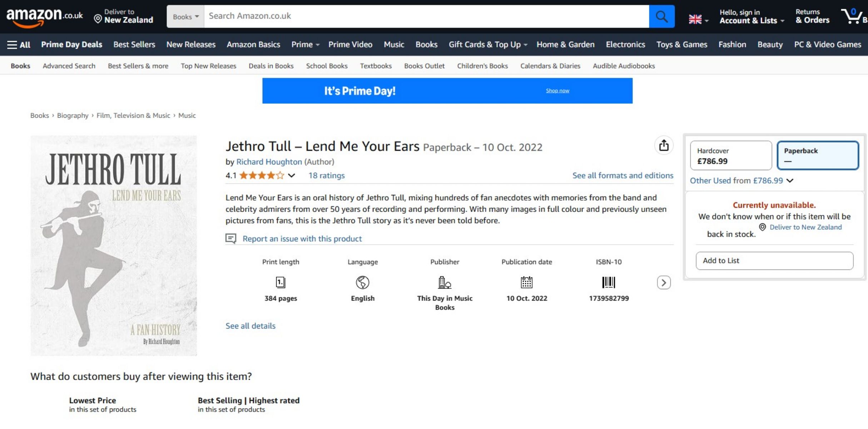Click the Deliver to New Zealand link in buy box
The width and height of the screenshot is (868, 429).
[805, 227]
